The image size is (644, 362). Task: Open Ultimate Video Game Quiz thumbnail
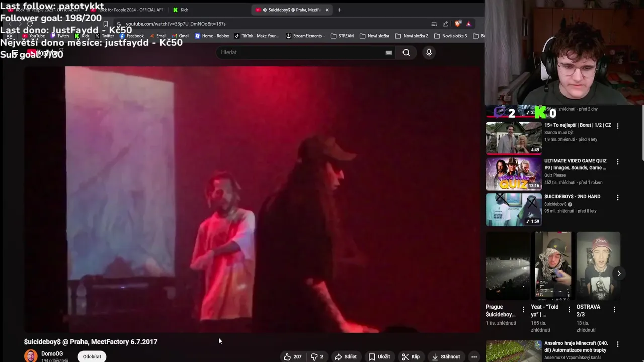(513, 174)
